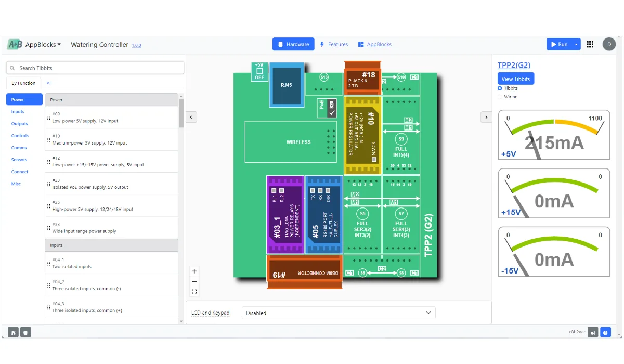Fit board view to screen

tap(194, 292)
